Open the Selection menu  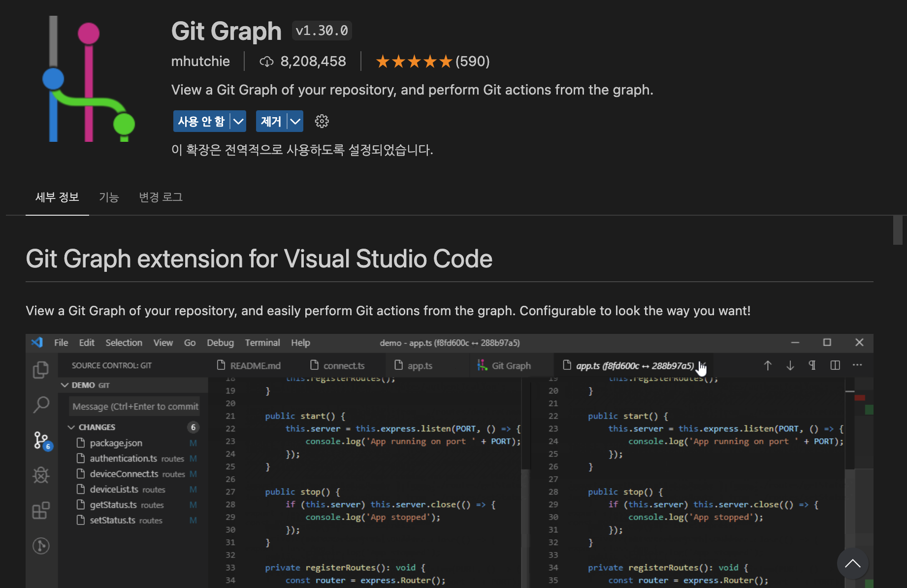pyautogui.click(x=124, y=342)
